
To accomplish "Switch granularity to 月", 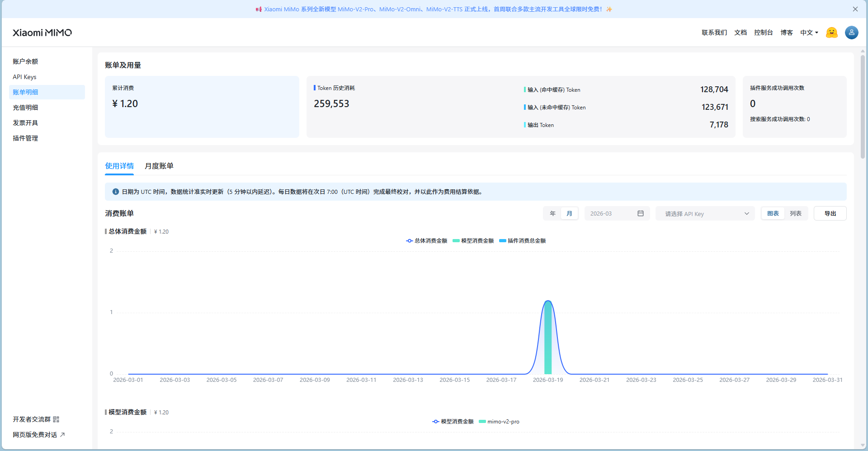I will [569, 214].
